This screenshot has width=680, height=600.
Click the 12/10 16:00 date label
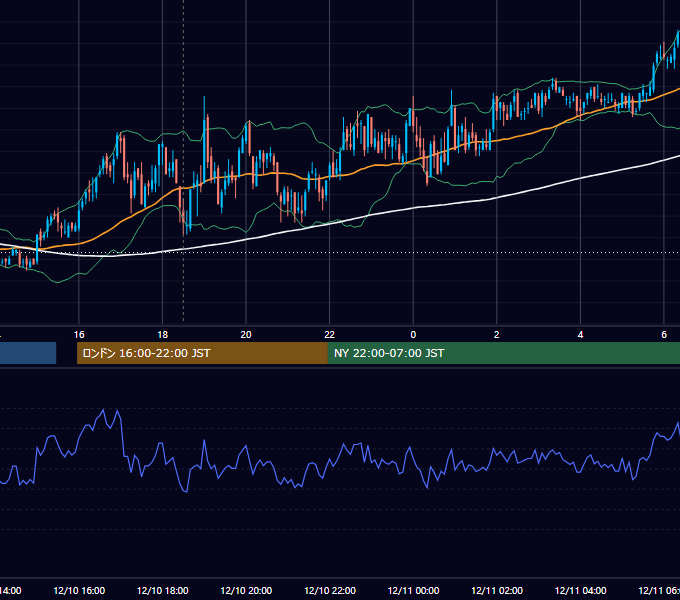tap(79, 590)
